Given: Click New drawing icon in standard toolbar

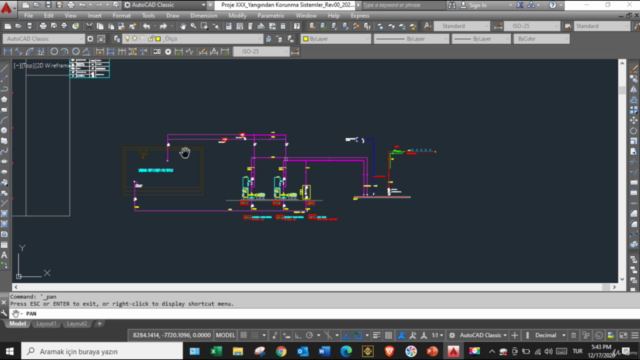Looking at the screenshot, I should 8,26.
